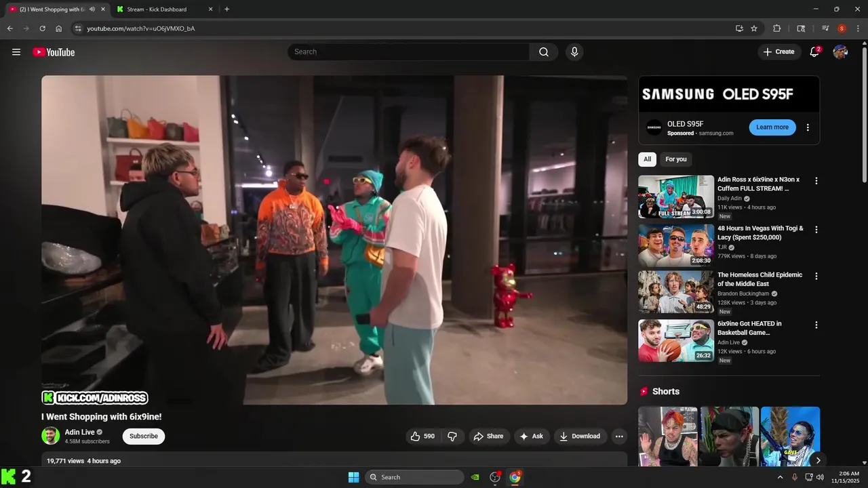868x488 pixels.
Task: Open Chrome three-dot menu
Action: coord(858,28)
